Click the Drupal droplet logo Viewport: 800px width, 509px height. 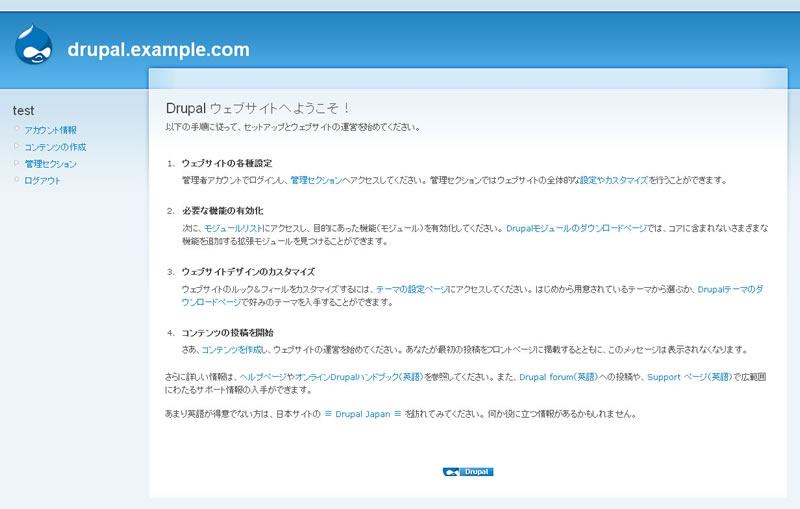click(34, 45)
